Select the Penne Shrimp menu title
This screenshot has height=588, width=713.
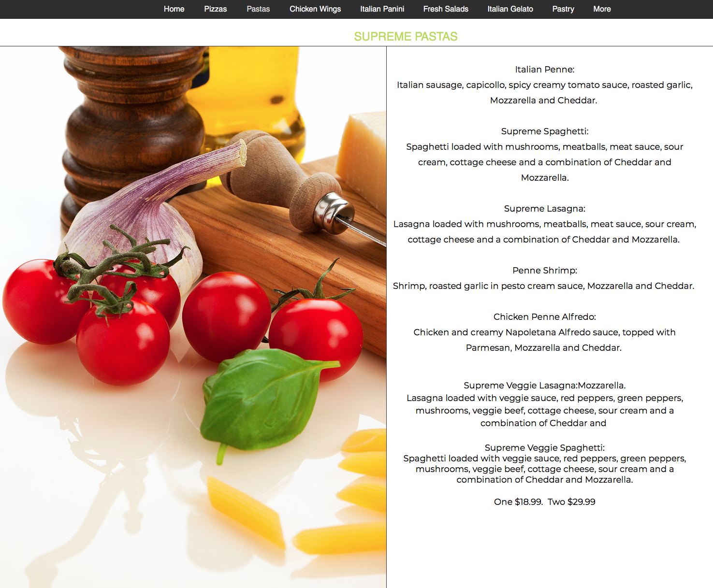544,271
